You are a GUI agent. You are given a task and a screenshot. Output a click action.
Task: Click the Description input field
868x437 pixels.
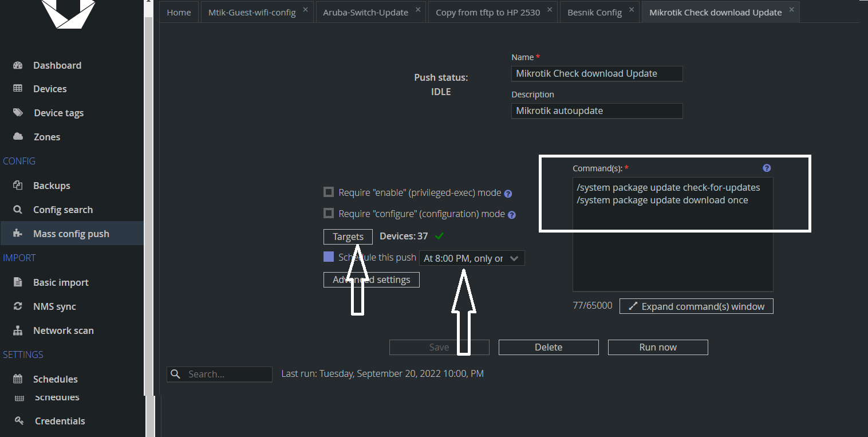point(597,111)
